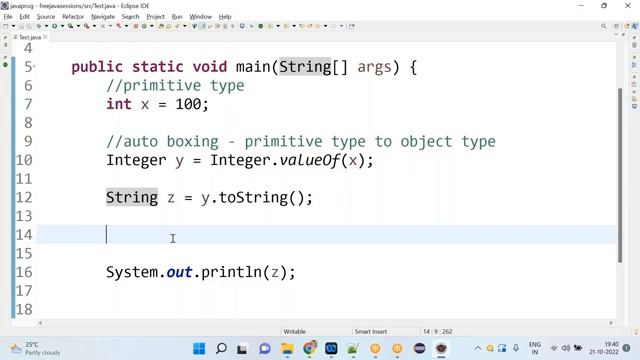Screen dimensions: 640x360
Task: Open Google Chrome from the taskbar
Action: coord(310,348)
